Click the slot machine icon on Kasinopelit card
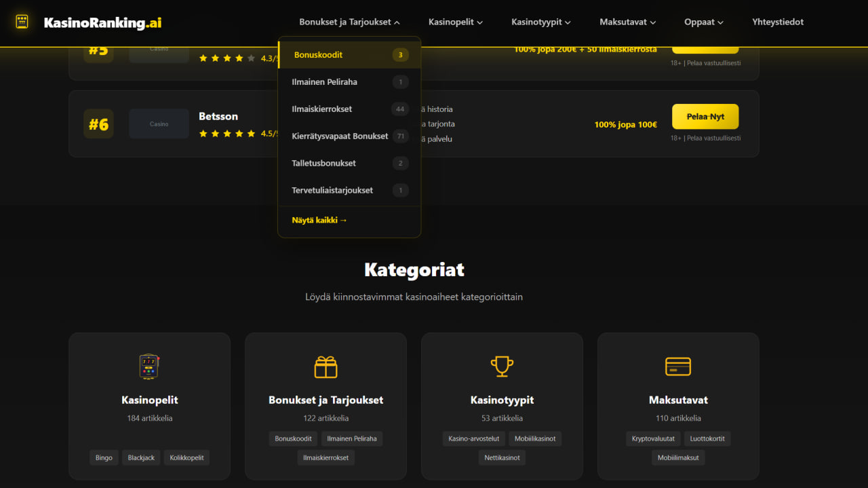868x488 pixels. pyautogui.click(x=149, y=367)
